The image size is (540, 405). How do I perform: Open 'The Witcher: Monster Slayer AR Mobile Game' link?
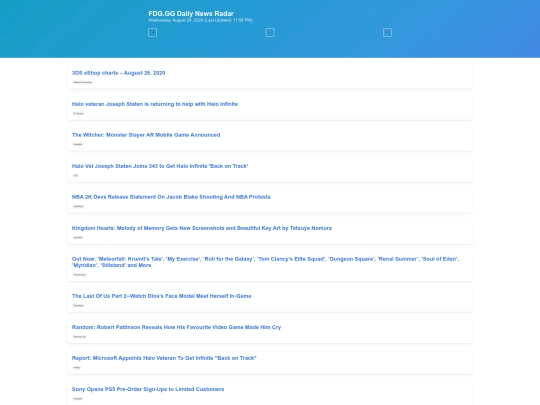[146, 135]
